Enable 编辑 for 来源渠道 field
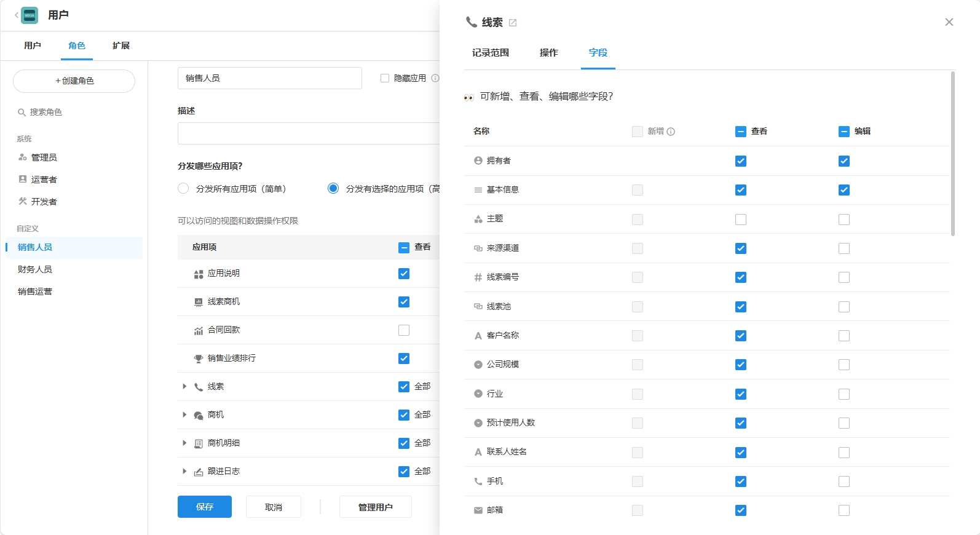This screenshot has height=535, width=980. (x=844, y=248)
